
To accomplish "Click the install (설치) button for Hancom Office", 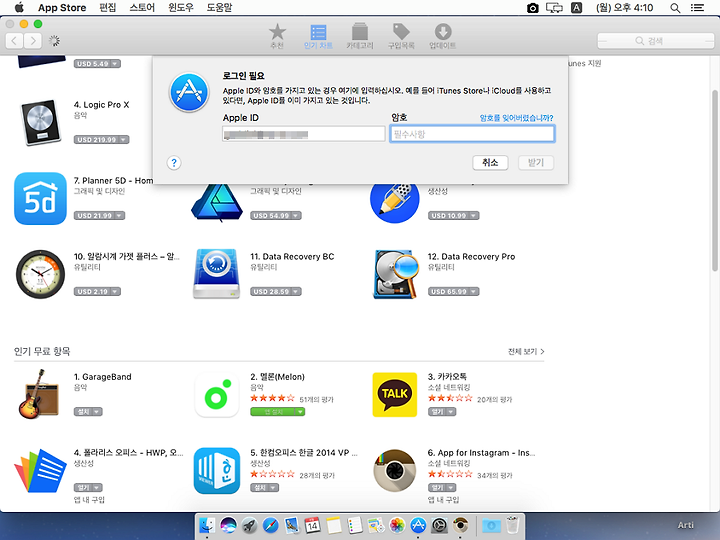I will click(x=264, y=488).
